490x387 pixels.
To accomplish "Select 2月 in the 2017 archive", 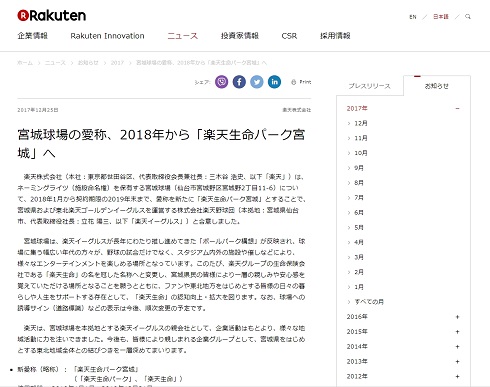I will coord(359,272).
